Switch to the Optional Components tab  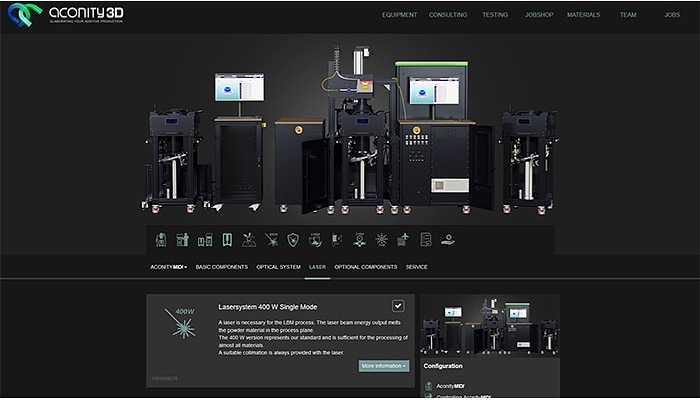(x=366, y=267)
